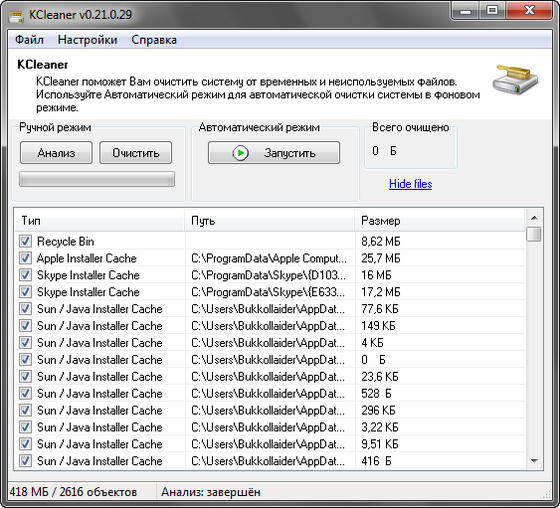
Task: Open the Файл menu
Action: tap(29, 40)
